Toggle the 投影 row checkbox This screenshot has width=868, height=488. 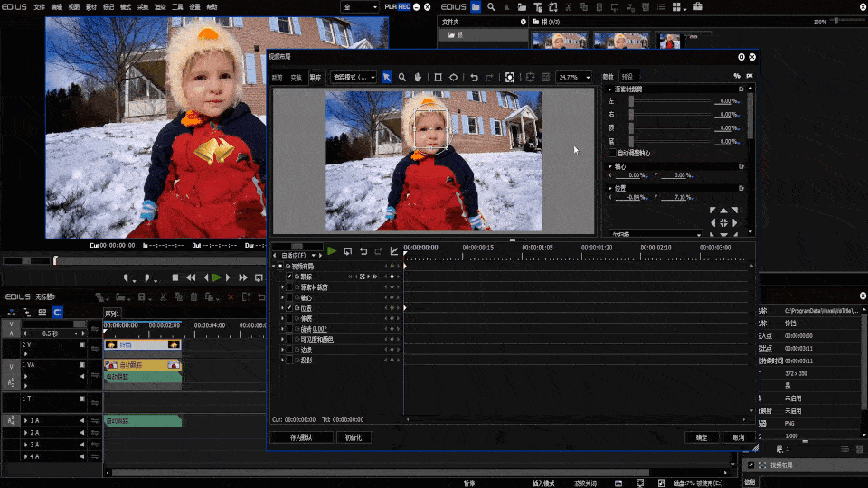289,361
